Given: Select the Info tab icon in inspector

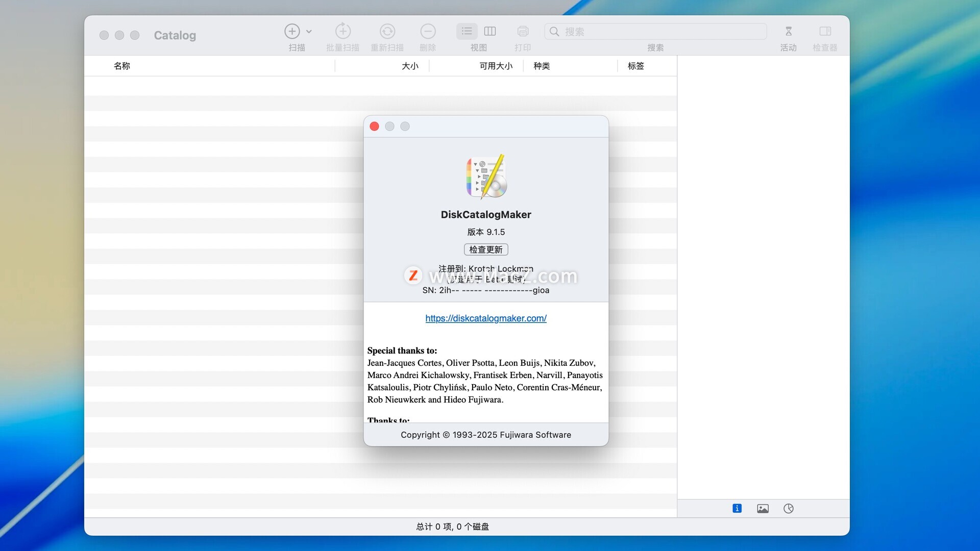Looking at the screenshot, I should pyautogui.click(x=737, y=508).
